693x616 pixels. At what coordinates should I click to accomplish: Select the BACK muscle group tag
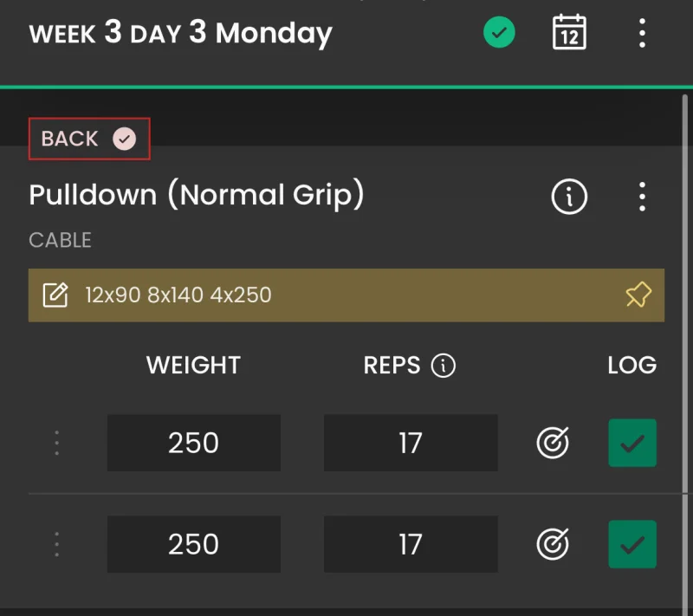[89, 139]
